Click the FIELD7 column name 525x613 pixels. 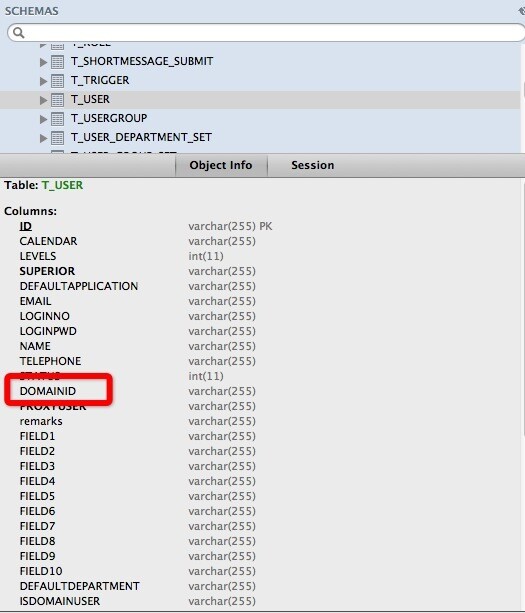(x=37, y=526)
